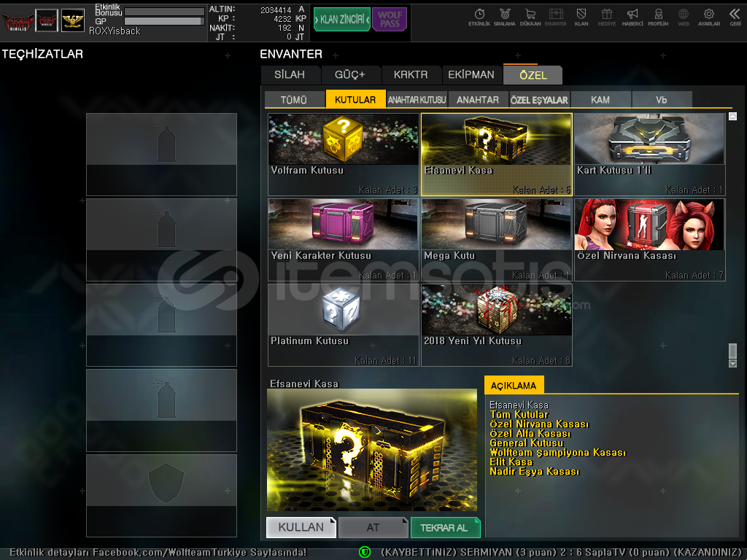Image resolution: width=747 pixels, height=560 pixels.
Task: Select the Özel Nirvana Kasası item
Action: [x=650, y=239]
